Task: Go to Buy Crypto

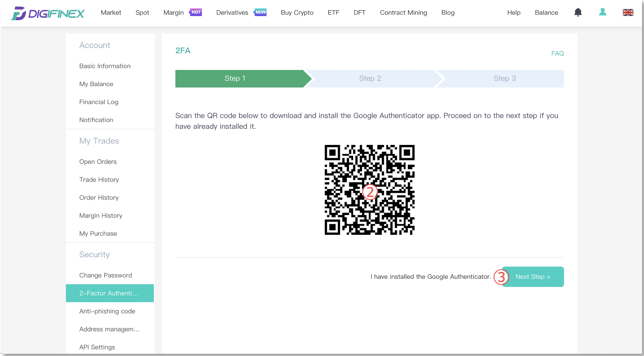Action: [x=297, y=12]
